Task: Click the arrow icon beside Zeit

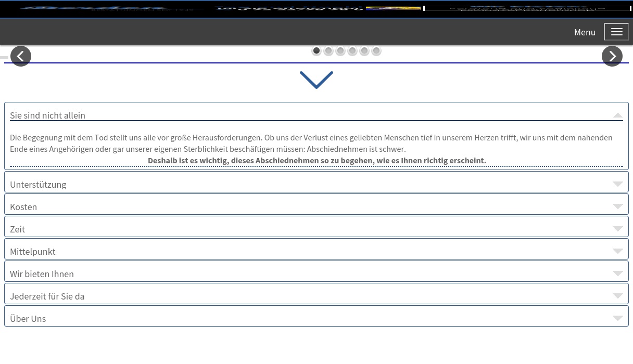Action: pos(617,229)
